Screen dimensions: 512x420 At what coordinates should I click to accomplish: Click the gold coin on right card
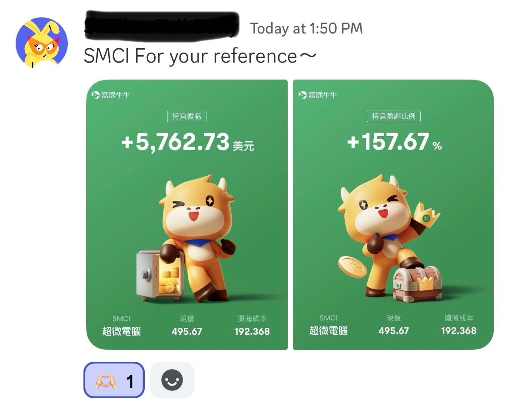pyautogui.click(x=352, y=267)
